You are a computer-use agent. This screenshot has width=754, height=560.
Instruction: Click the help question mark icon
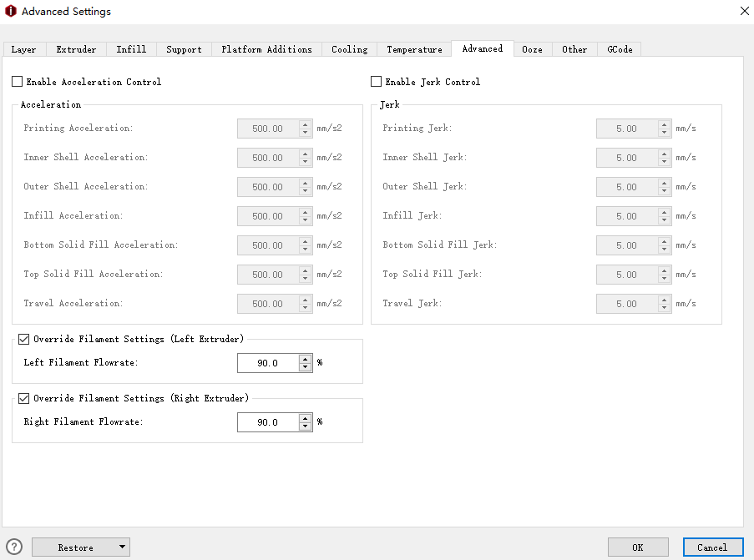pyautogui.click(x=14, y=547)
